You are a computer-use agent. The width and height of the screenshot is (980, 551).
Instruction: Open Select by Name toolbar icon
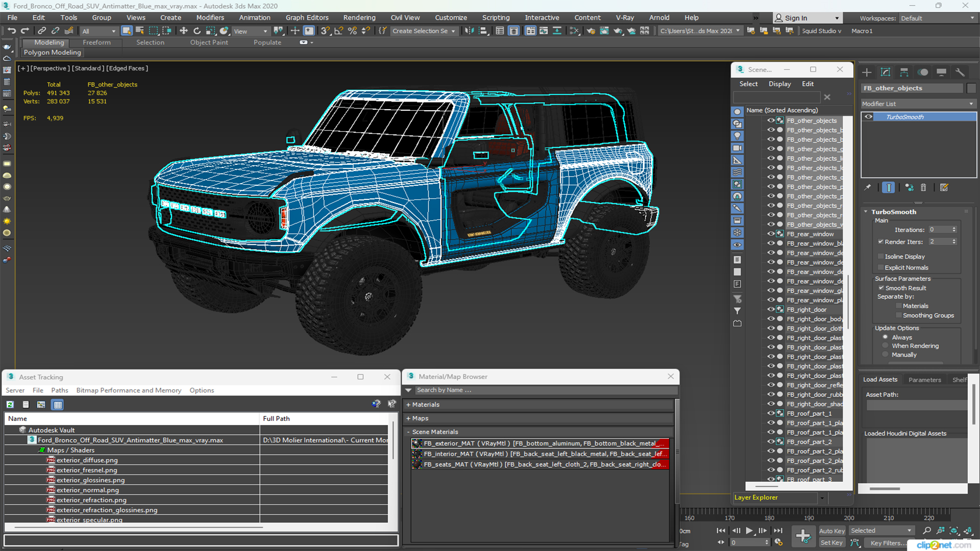click(x=140, y=31)
